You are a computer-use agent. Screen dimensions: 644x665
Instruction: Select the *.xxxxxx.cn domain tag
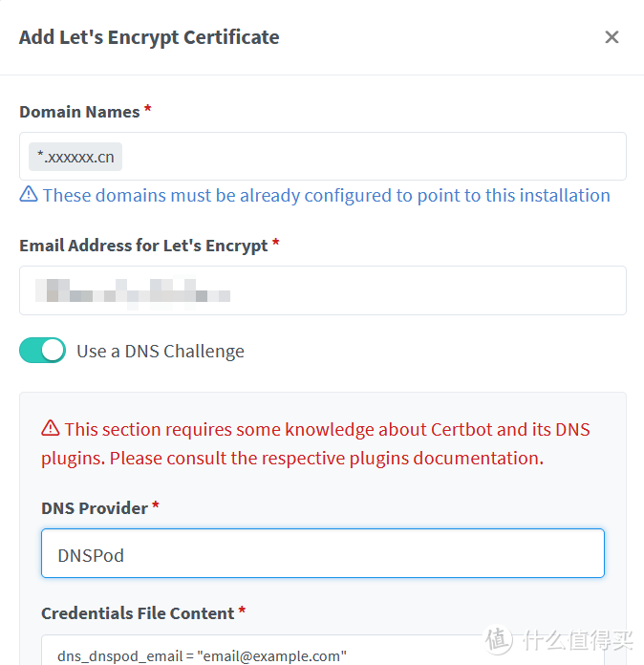coord(75,157)
